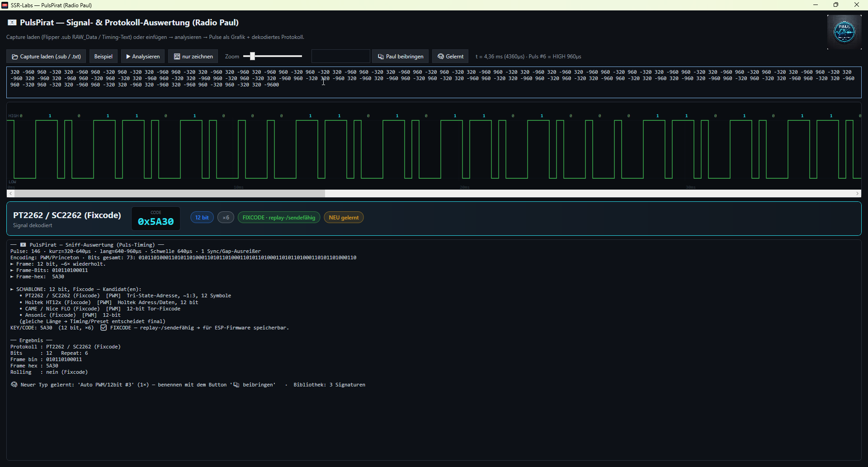The width and height of the screenshot is (868, 467).
Task: Click the empty name field next to Zoom
Action: pos(340,57)
